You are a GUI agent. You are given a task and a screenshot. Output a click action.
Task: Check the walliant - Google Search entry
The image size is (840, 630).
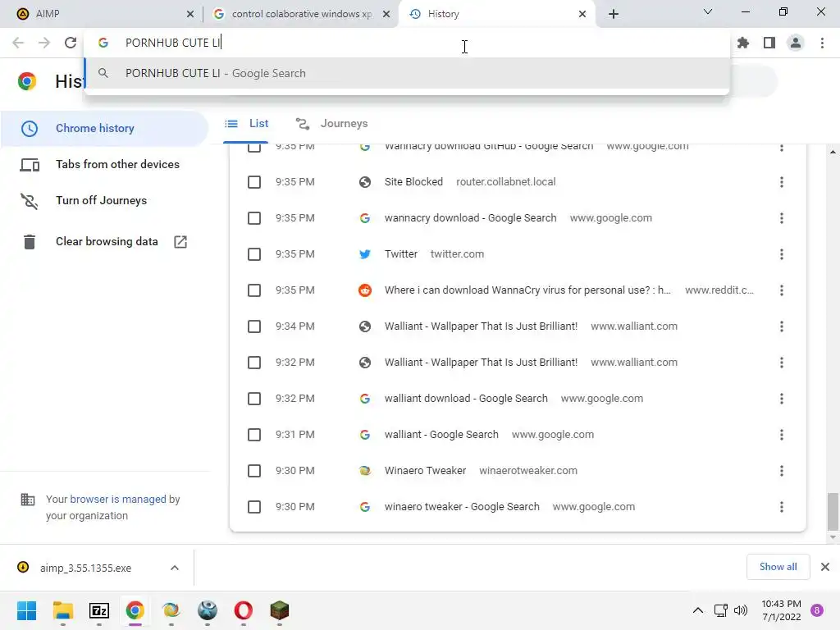click(x=254, y=435)
